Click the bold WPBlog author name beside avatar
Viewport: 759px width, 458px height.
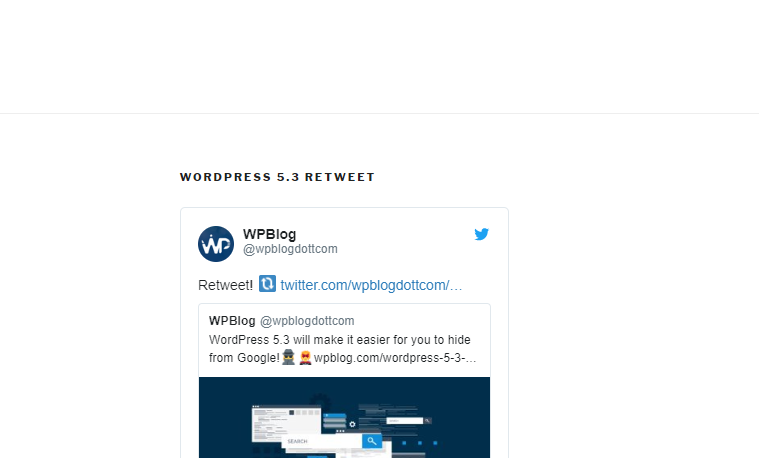click(270, 234)
